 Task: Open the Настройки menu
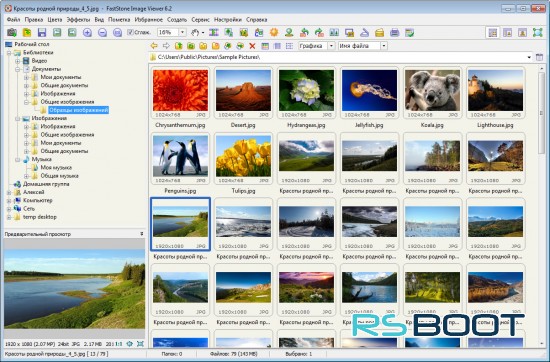pos(228,20)
